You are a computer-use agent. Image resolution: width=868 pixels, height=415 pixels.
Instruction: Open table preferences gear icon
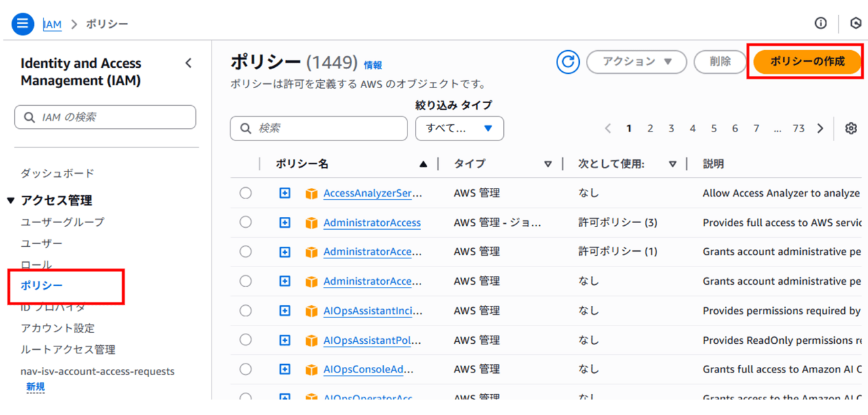click(851, 128)
